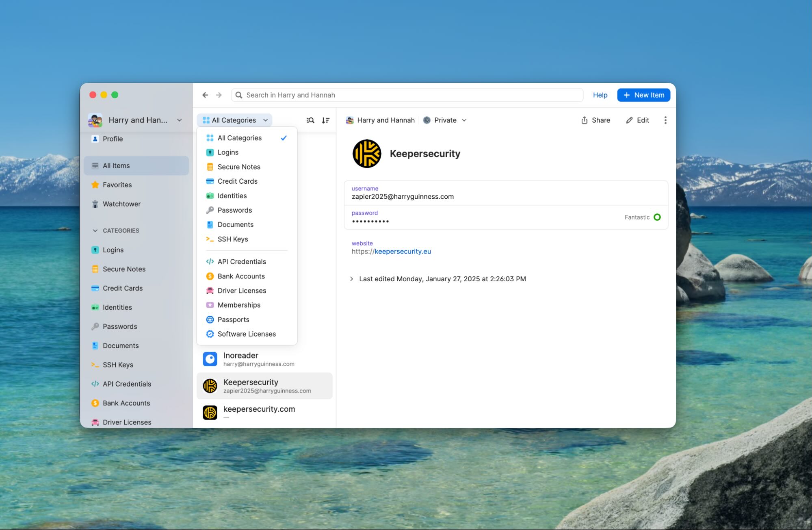Select Secure Notes from the categories menu
The height and width of the screenshot is (530, 812).
pos(239,167)
